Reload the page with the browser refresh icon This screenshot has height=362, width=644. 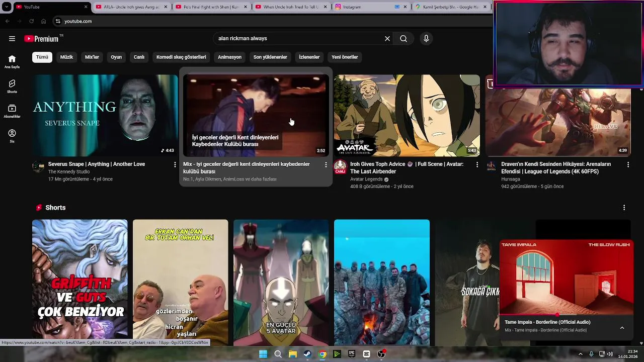pyautogui.click(x=31, y=21)
